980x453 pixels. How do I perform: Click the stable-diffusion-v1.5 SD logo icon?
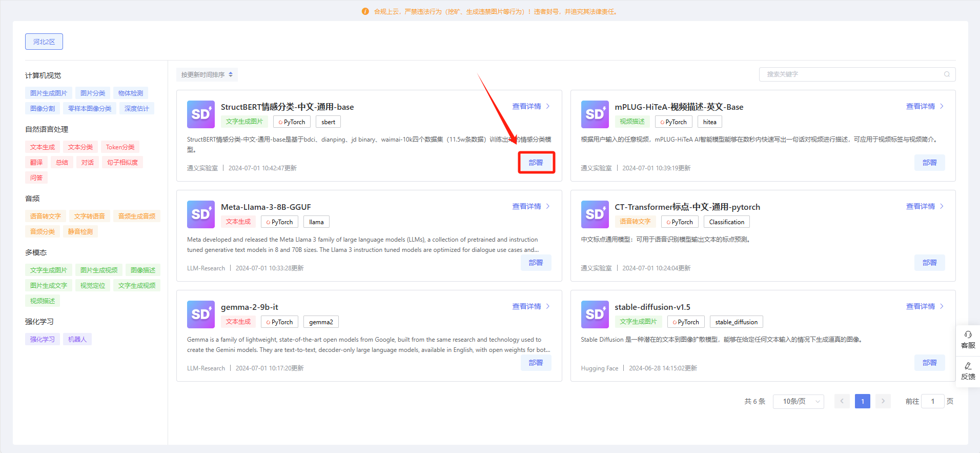click(595, 314)
